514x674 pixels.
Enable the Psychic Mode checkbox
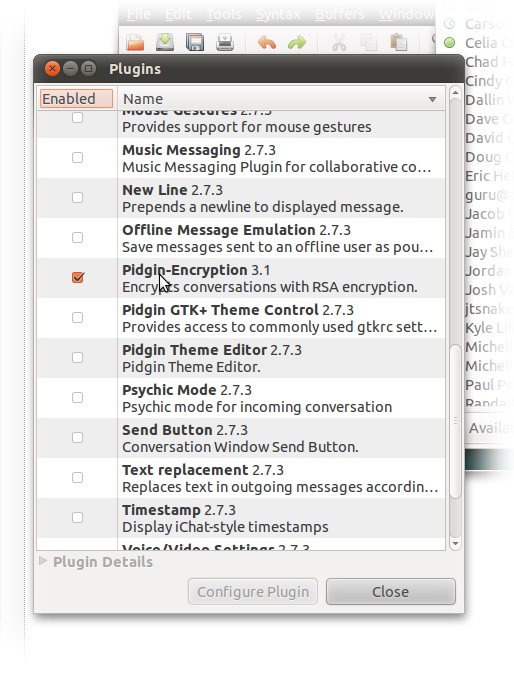pos(77,398)
